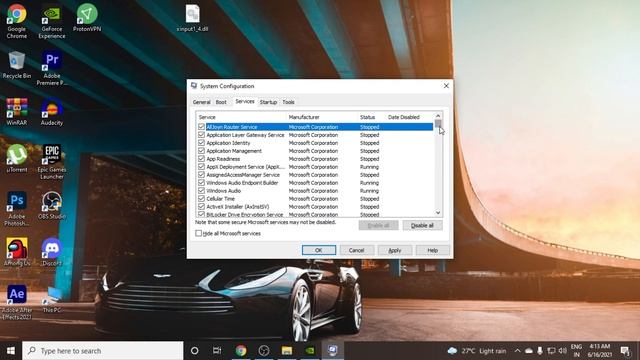
Task: Open WinRAR desktop shortcut
Action: coord(17,111)
